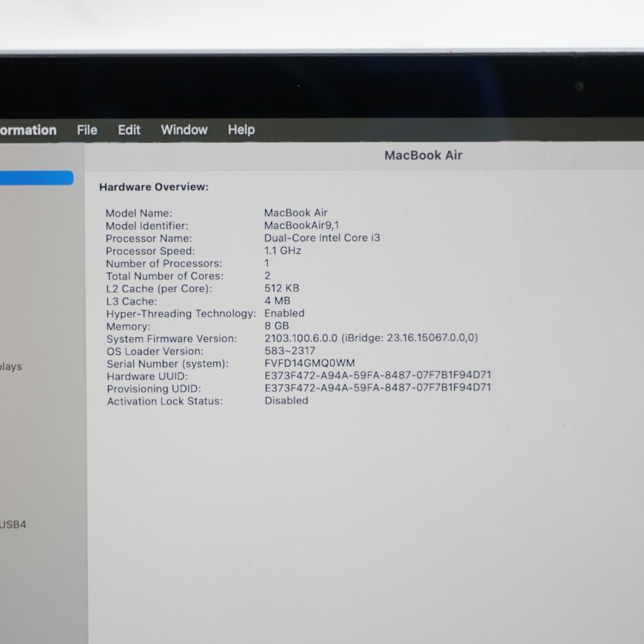The width and height of the screenshot is (644, 644).
Task: Open the File menu
Action: coord(87,130)
